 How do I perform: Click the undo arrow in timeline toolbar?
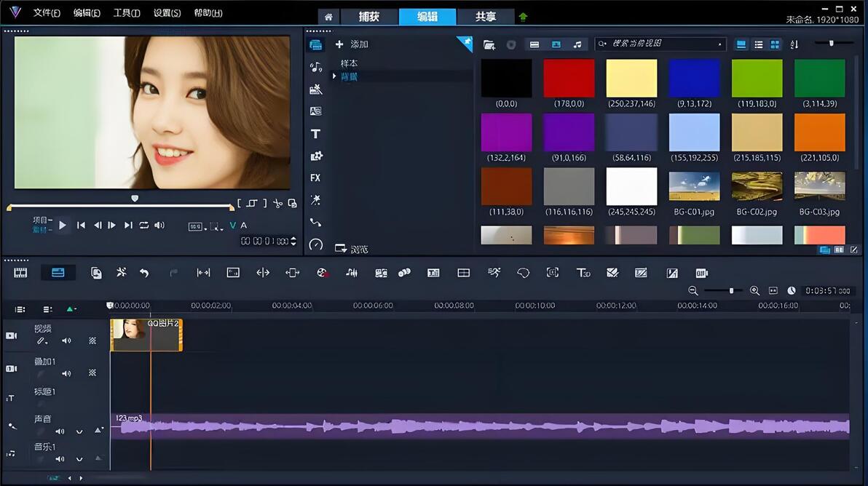144,273
